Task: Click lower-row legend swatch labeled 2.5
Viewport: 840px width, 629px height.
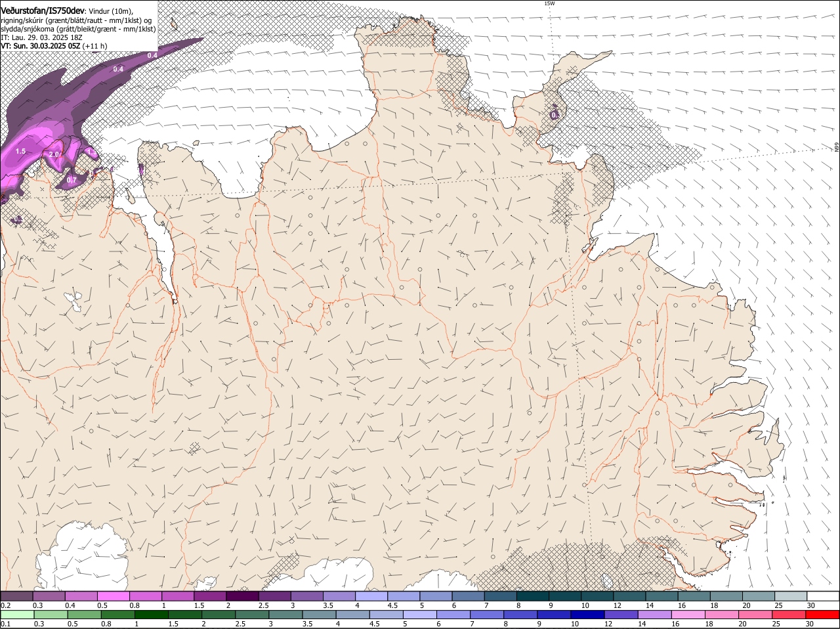Action: 253,615
